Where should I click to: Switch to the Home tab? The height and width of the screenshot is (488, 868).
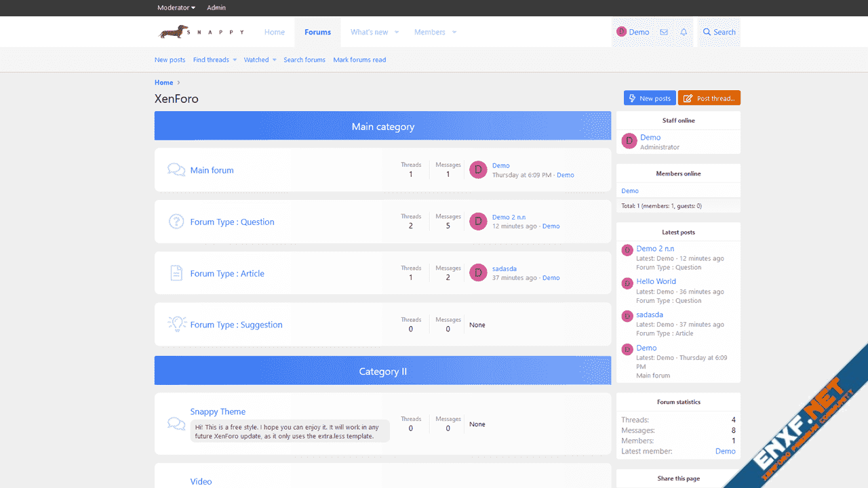click(275, 32)
